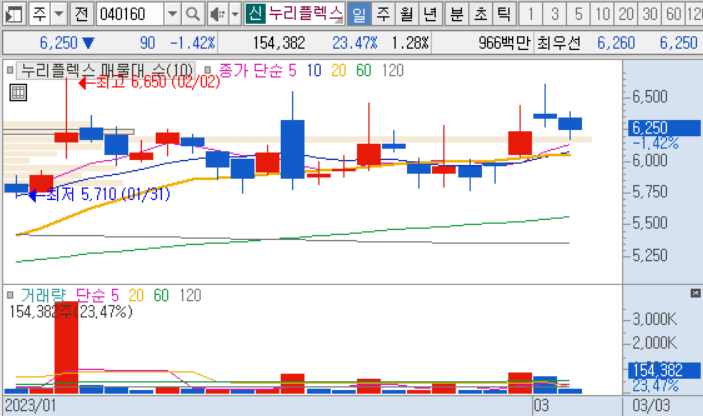Click the 최우선 best quote label
This screenshot has width=703, height=416.
coord(559,43)
